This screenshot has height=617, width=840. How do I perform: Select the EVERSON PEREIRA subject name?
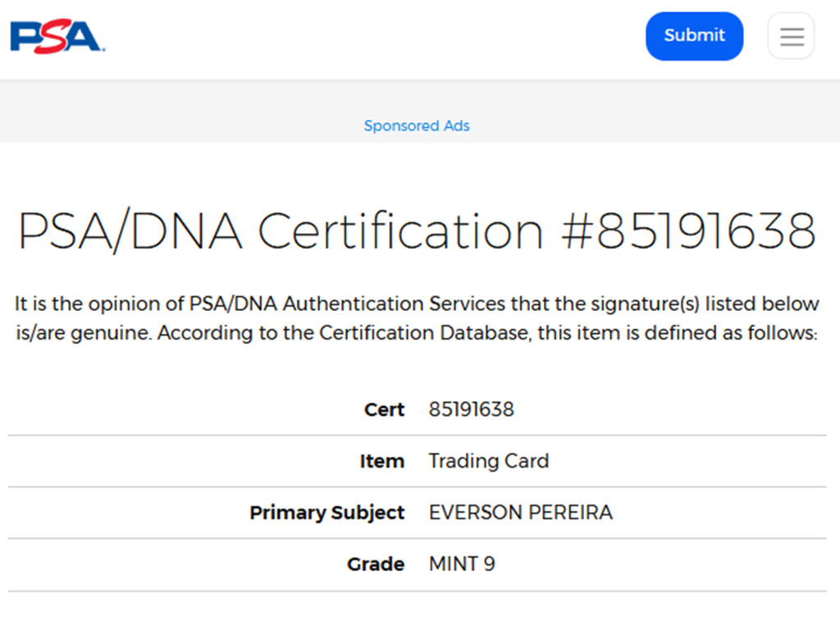coord(520,513)
